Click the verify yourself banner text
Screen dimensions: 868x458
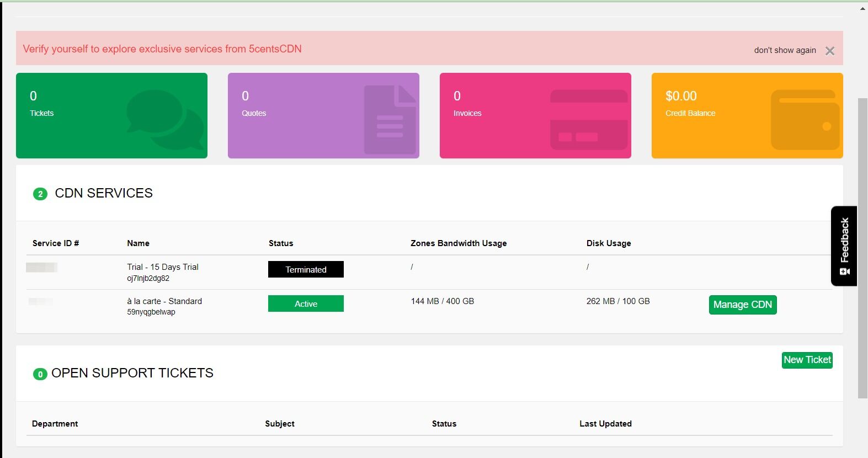point(162,49)
